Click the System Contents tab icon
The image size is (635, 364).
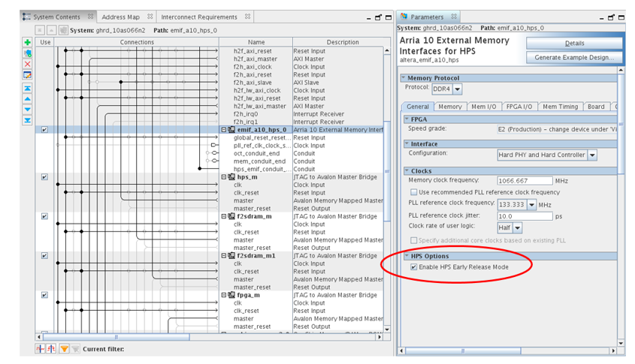pos(27,17)
